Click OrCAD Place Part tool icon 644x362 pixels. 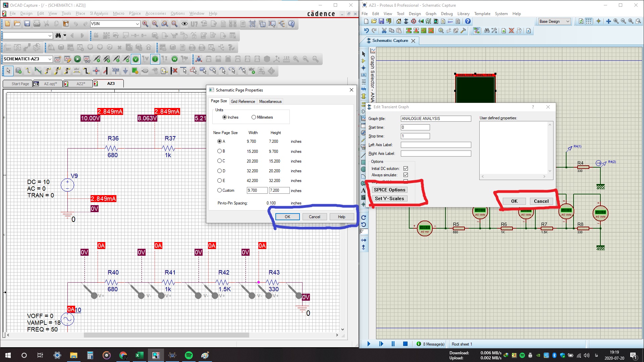click(x=18, y=71)
